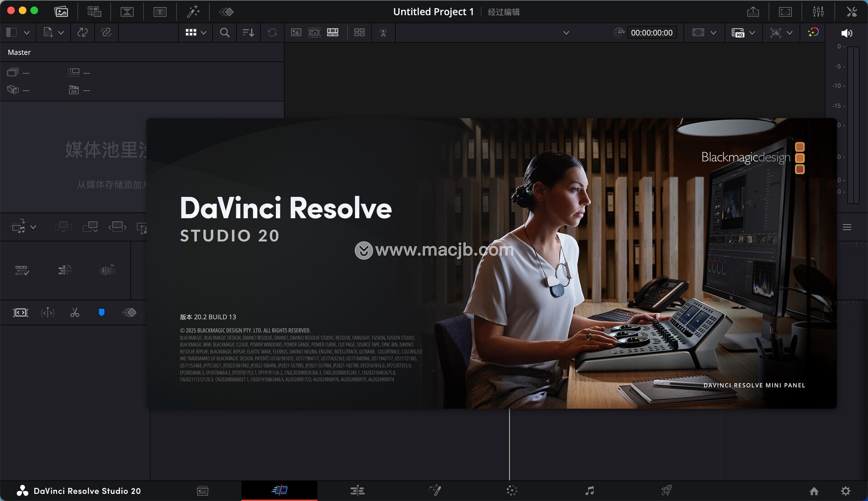This screenshot has height=501, width=868.
Task: Click the import media file icon
Action: [x=48, y=33]
